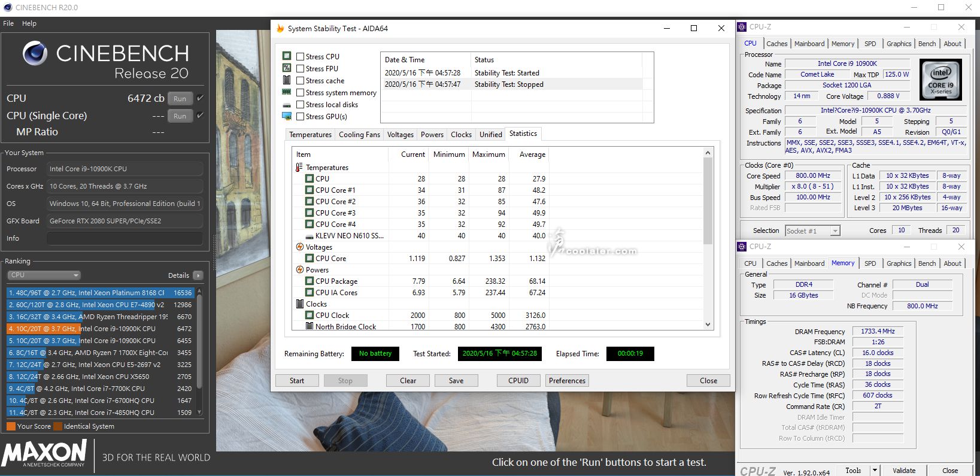Switch to the Clocks tab in AIDA64

tap(461, 135)
